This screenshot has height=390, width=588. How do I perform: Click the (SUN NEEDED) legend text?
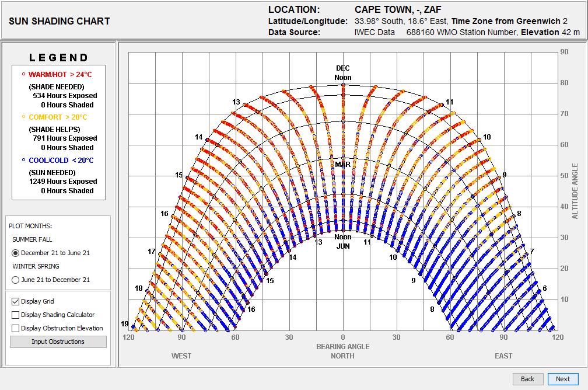pyautogui.click(x=52, y=173)
